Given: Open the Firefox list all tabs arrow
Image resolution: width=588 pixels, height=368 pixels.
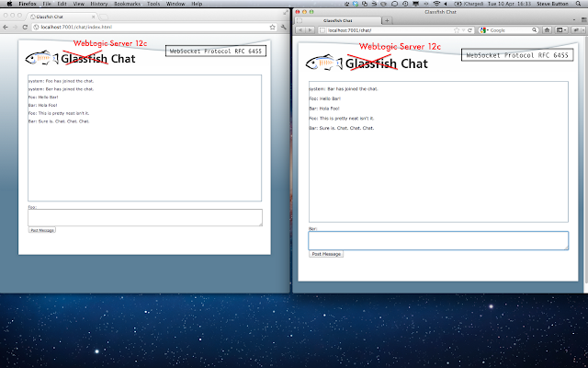Looking at the screenshot, I should click(x=574, y=20).
